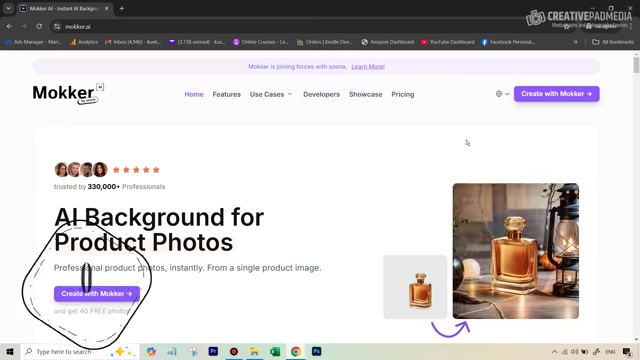Open the volume control in tray
The image size is (640, 360).
tap(575, 352)
